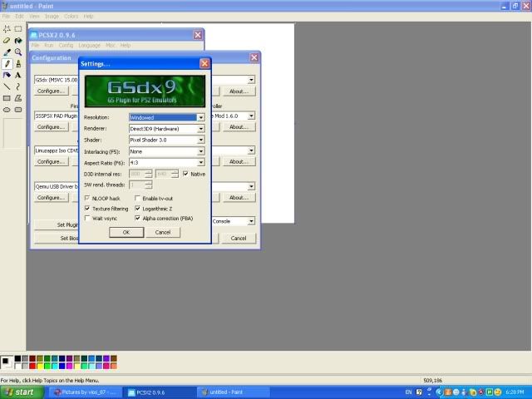Expand the Linuzappz Iso CDVD row dropdown arrow
The width and height of the screenshot is (532, 399).
(x=251, y=150)
